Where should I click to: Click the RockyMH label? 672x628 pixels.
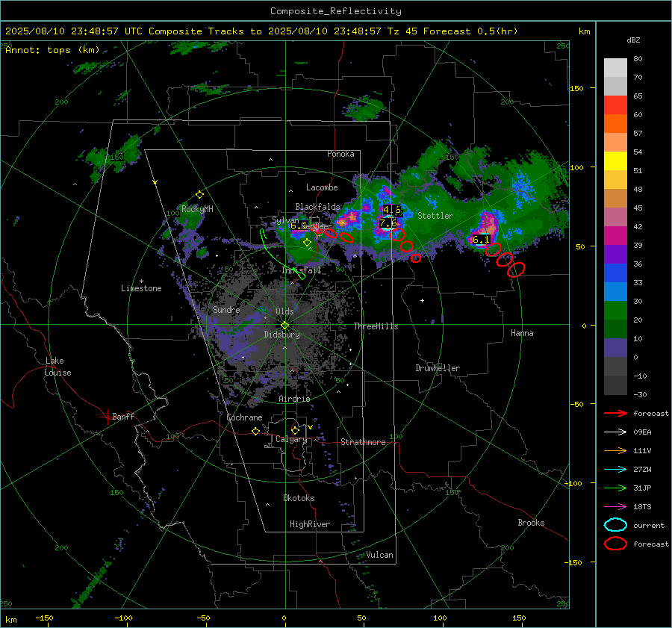[x=197, y=209]
